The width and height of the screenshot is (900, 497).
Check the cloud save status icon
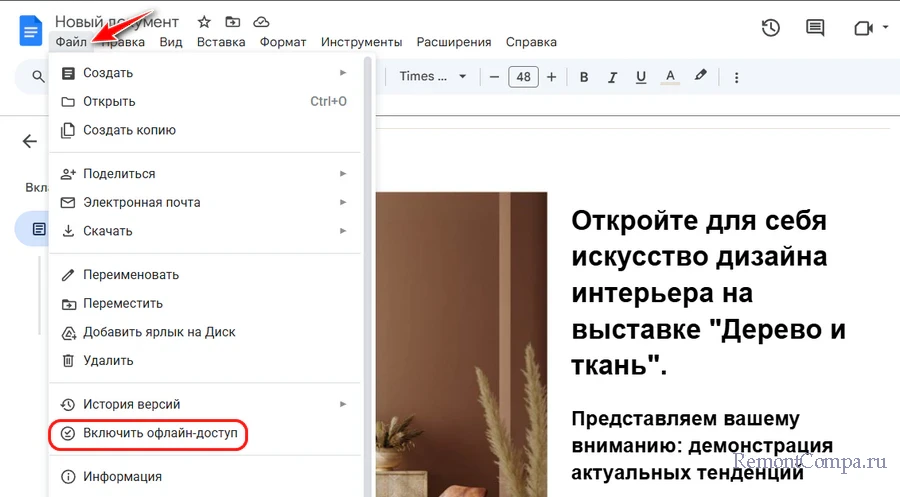261,22
